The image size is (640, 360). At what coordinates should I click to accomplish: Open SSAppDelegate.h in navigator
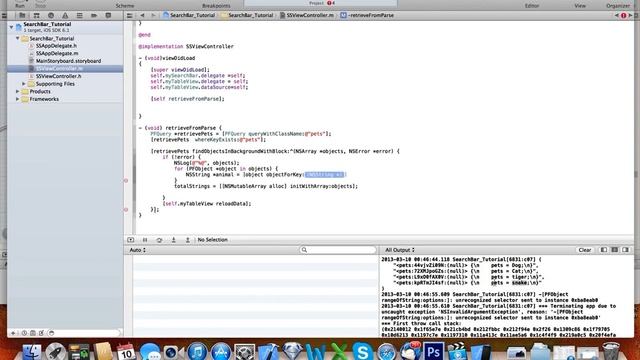[56, 46]
